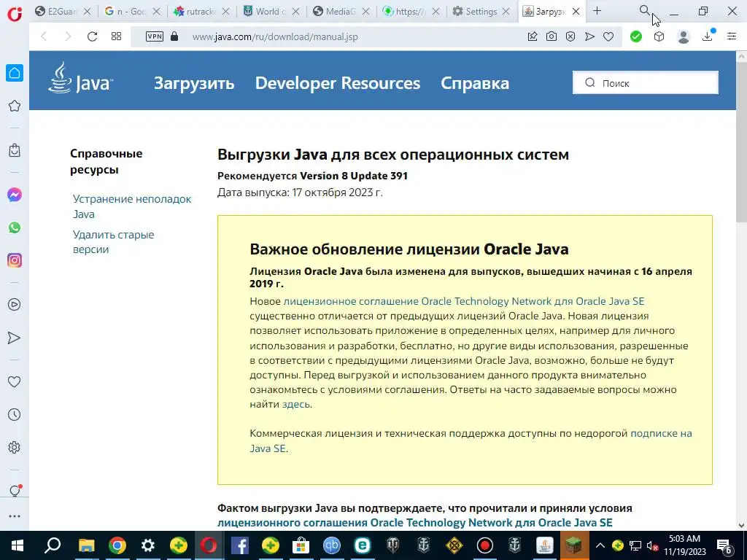Viewport: 747px width, 560px height.
Task: Open sidebar bookmarks star icon
Action: [15, 106]
